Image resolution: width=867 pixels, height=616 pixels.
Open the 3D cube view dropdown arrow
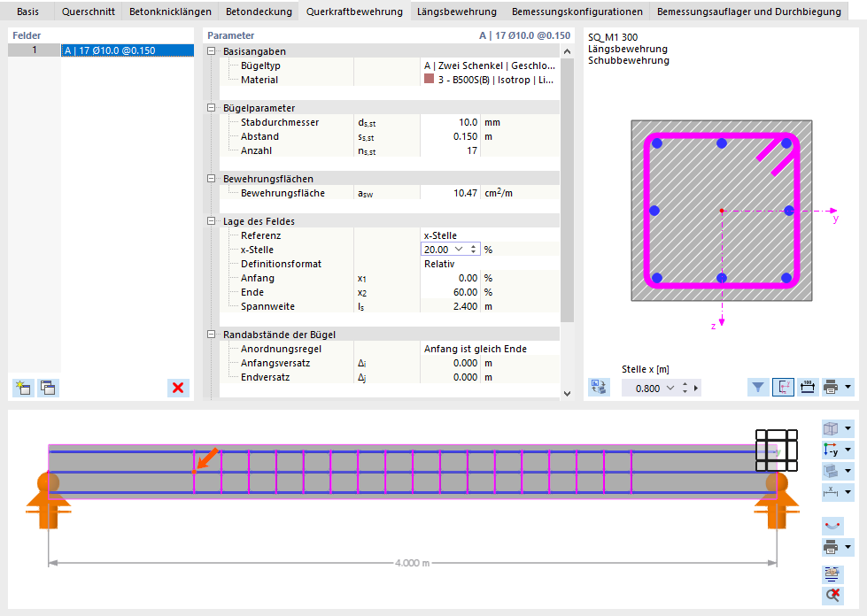[848, 428]
